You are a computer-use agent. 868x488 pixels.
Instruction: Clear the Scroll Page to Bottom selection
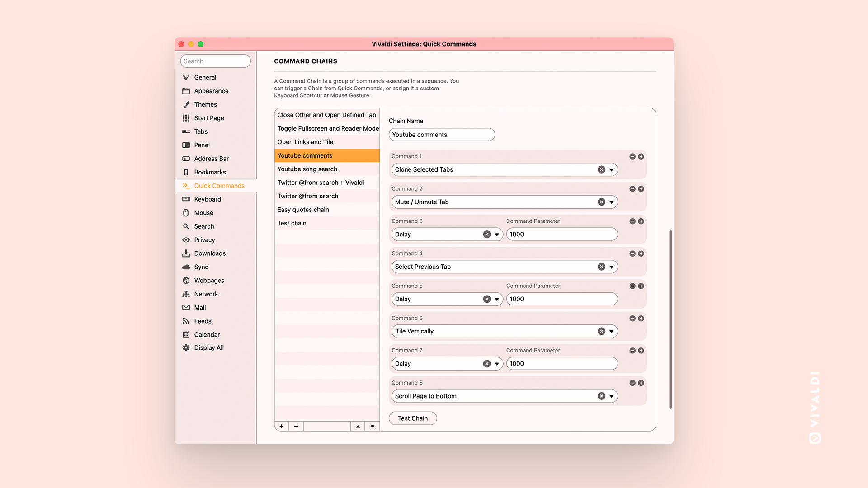coord(601,396)
